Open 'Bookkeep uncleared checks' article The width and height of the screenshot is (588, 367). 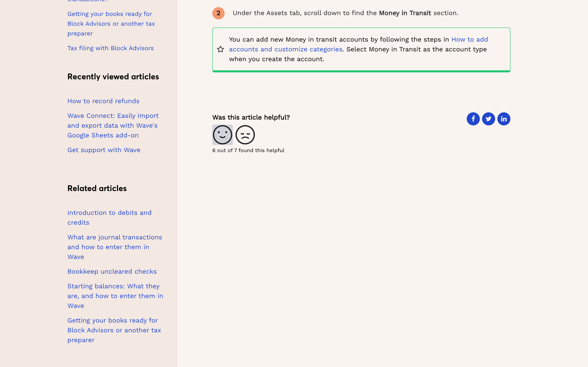pos(112,271)
